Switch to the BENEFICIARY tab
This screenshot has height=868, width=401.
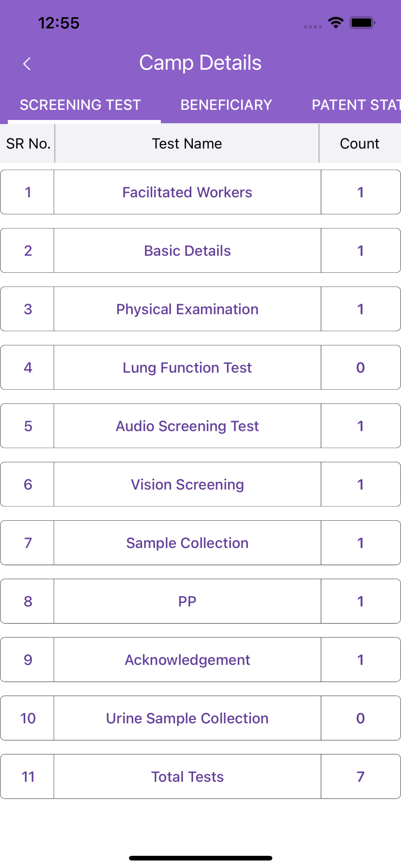(226, 105)
